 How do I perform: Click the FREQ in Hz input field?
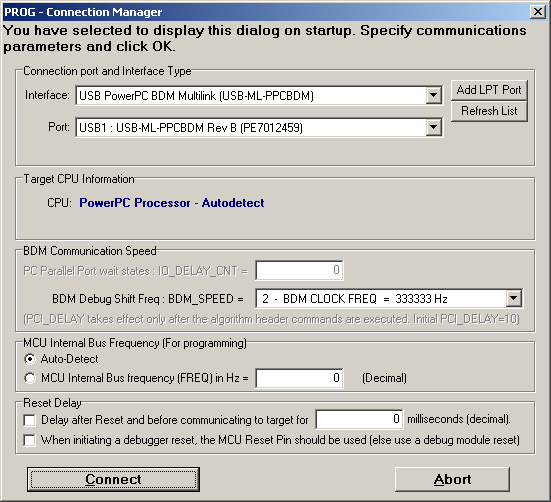coord(299,378)
